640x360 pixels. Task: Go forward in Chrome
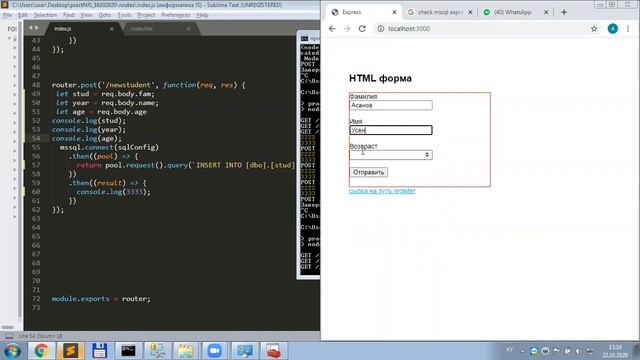347,29
